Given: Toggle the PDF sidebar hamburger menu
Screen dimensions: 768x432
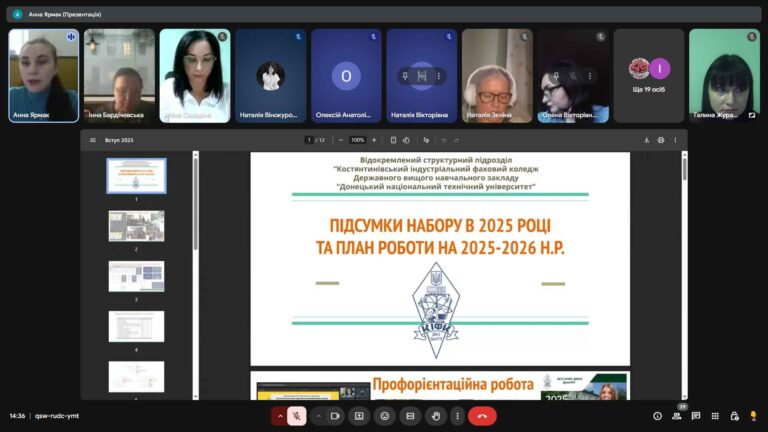Looking at the screenshot, I should tap(93, 140).
